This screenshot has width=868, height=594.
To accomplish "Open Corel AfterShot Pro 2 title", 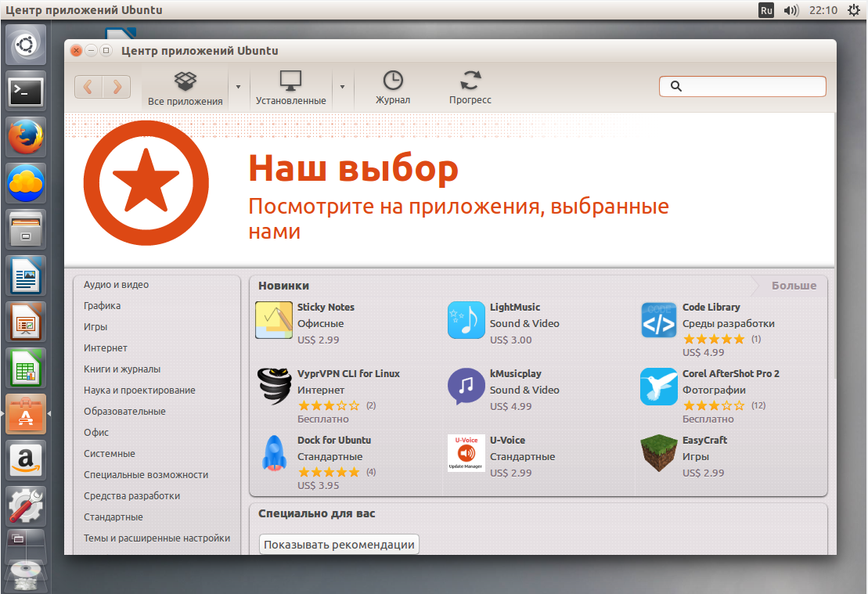I will tap(731, 373).
